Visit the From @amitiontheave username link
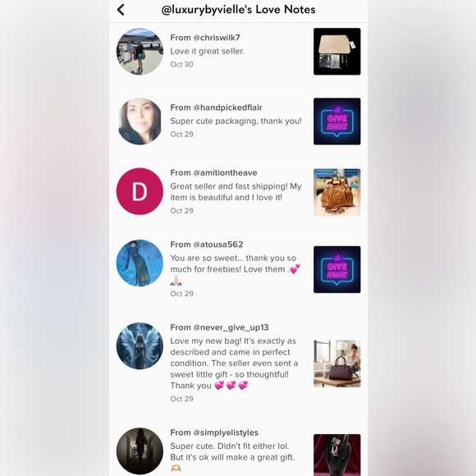The height and width of the screenshot is (476, 476). [213, 172]
